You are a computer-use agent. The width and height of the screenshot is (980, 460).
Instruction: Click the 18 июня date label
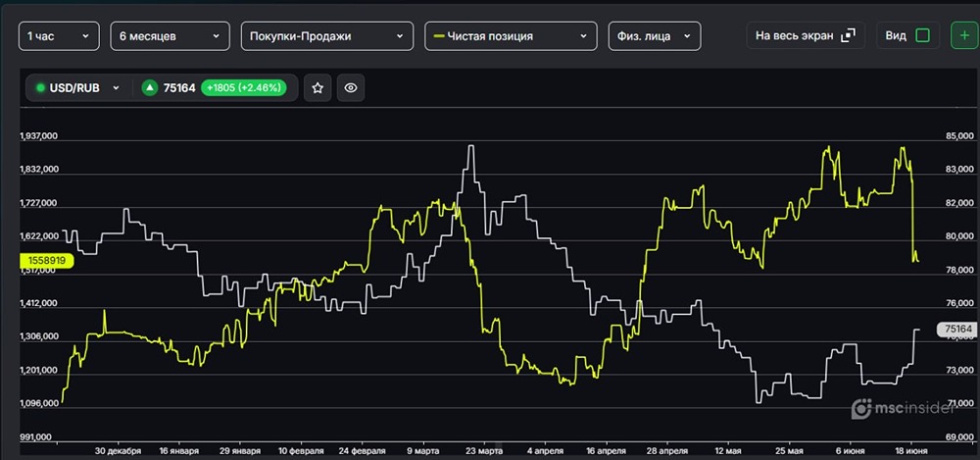[x=910, y=450]
